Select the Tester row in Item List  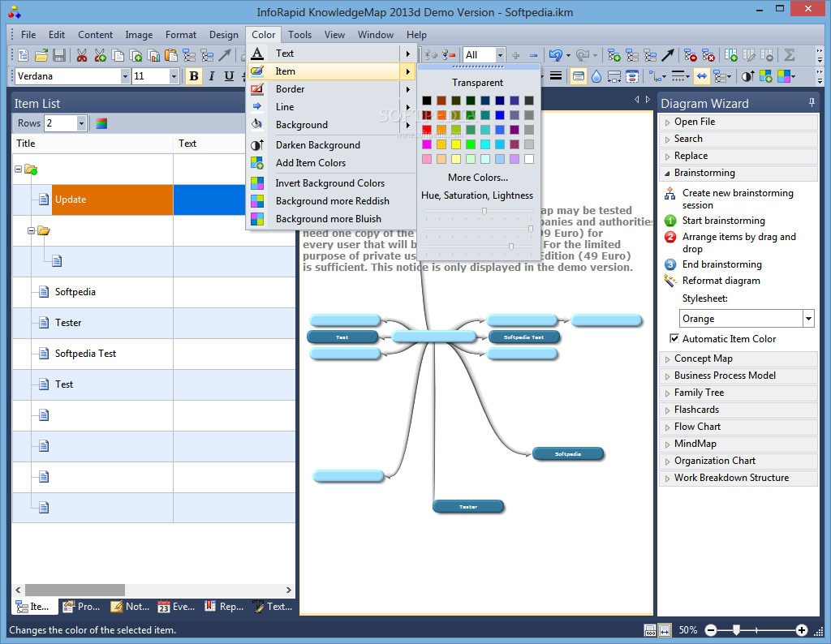click(153, 323)
